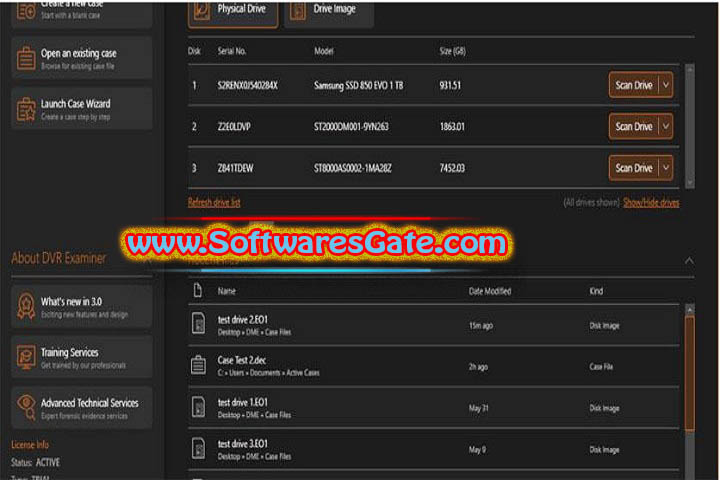Click the Serial No. column header
The image size is (720, 480).
(231, 51)
